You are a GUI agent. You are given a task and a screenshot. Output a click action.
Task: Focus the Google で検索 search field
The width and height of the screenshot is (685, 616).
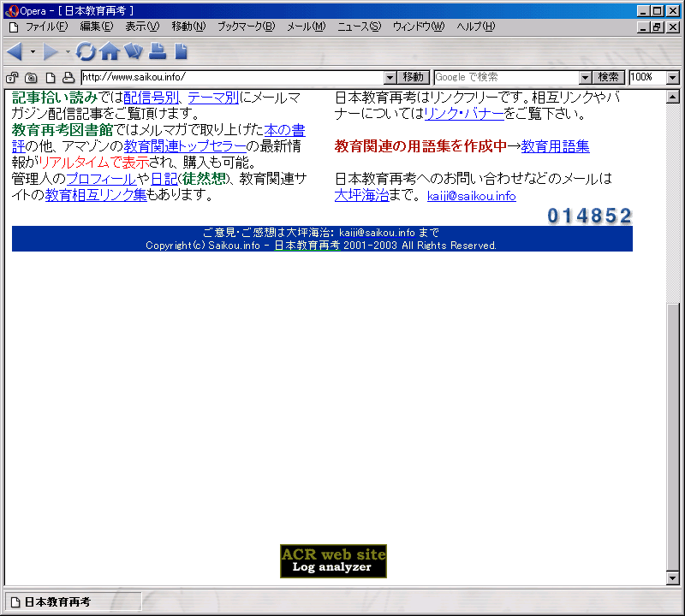coord(507,78)
